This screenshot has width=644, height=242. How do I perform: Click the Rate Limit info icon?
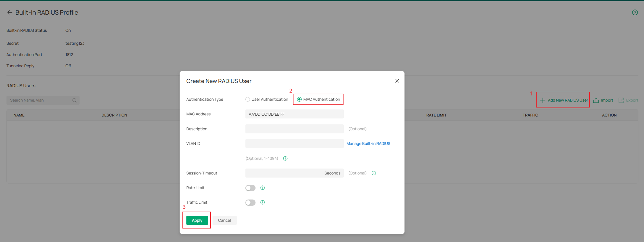pyautogui.click(x=263, y=188)
